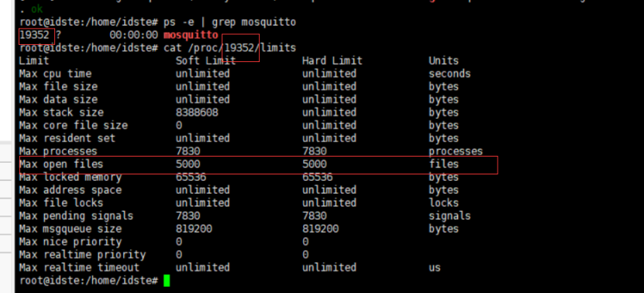Select the 'Max msgqueue size' row label

tap(71, 229)
